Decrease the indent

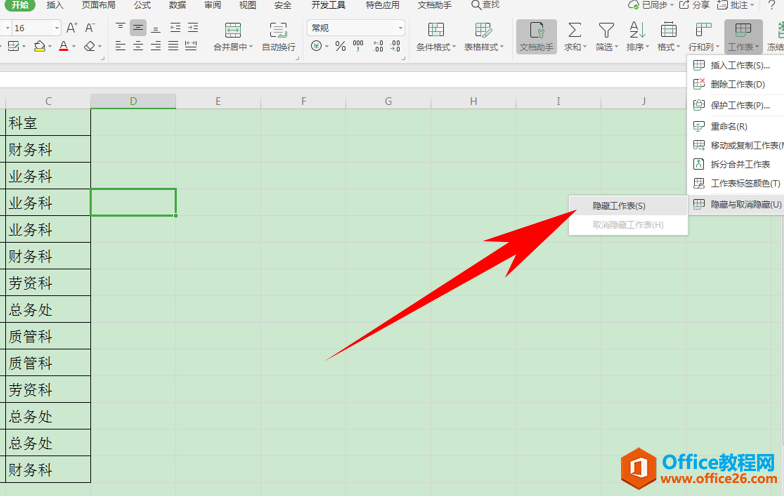click(x=175, y=28)
